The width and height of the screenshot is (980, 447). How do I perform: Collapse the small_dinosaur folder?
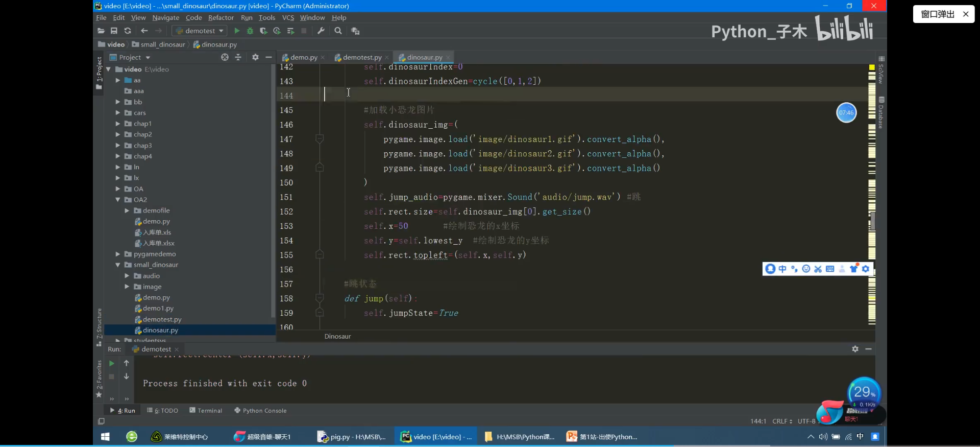[118, 265]
